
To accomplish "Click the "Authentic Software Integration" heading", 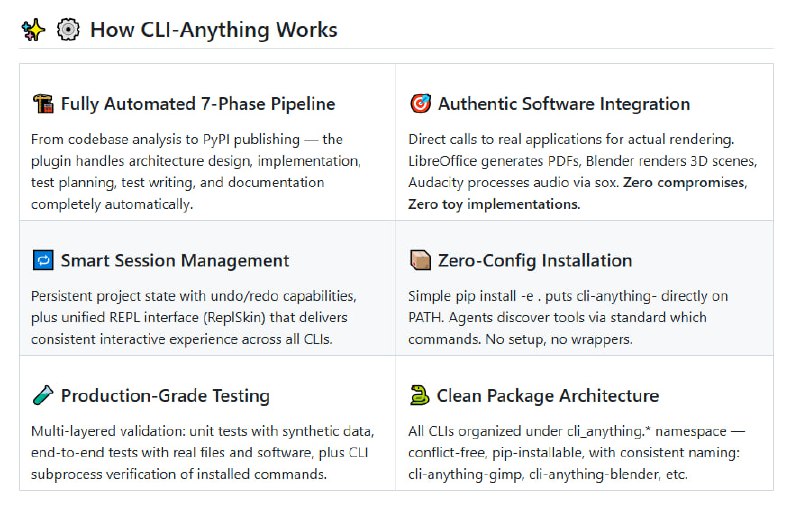I will (x=564, y=104).
